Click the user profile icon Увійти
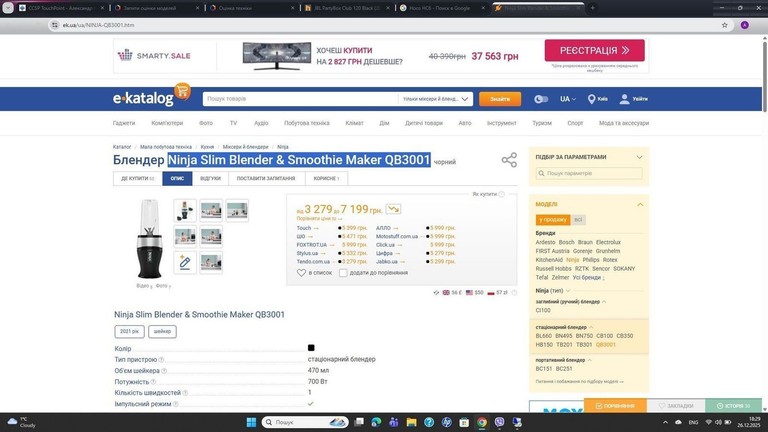 pyautogui.click(x=624, y=99)
